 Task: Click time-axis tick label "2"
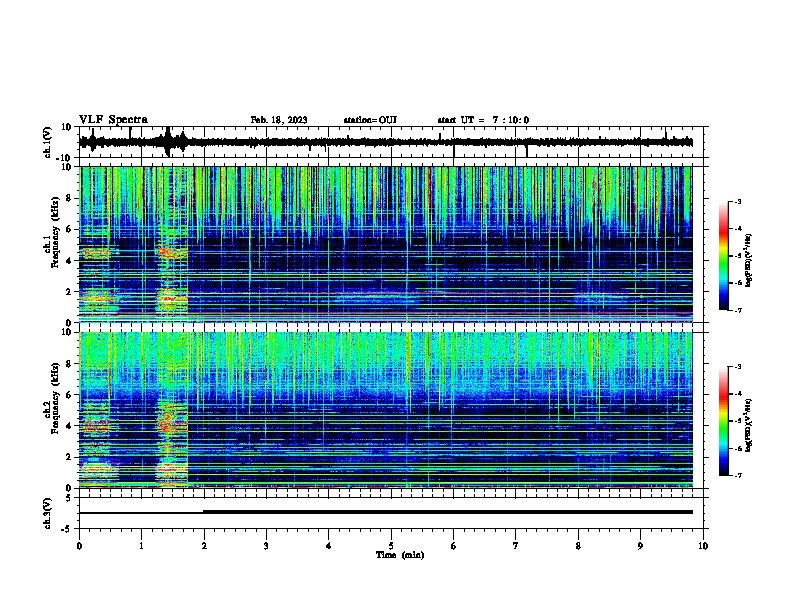pos(204,546)
